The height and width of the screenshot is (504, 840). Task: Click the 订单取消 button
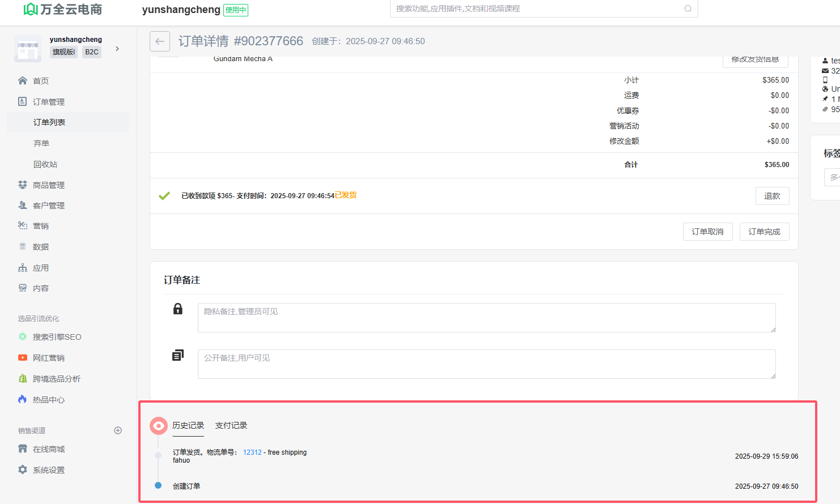[707, 232]
